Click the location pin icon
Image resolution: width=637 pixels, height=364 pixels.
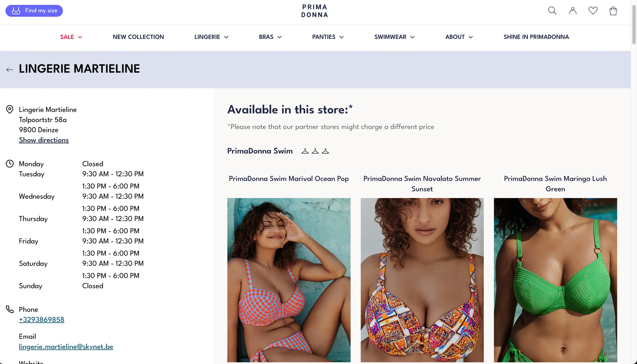click(x=9, y=109)
